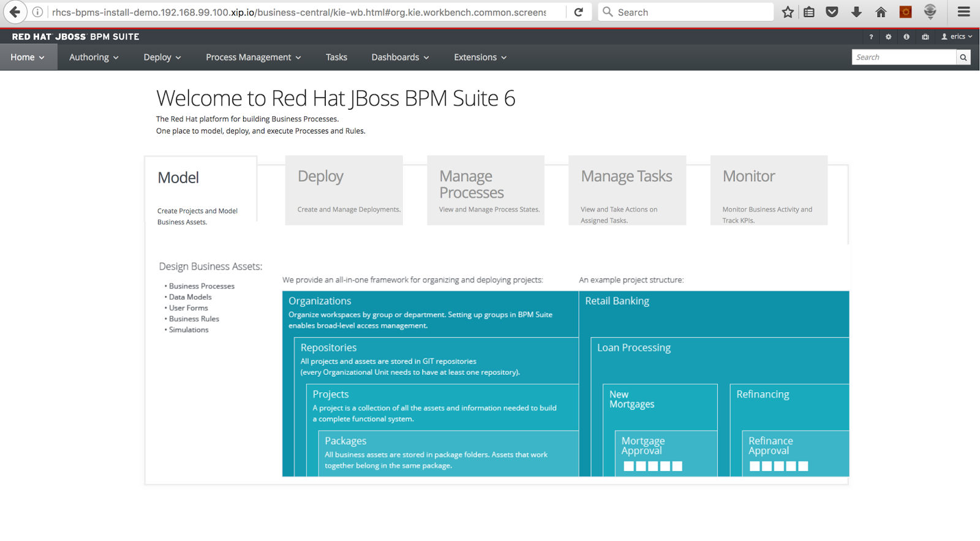The height and width of the screenshot is (541, 980).
Task: Open the browser hamburger menu
Action: point(963,12)
